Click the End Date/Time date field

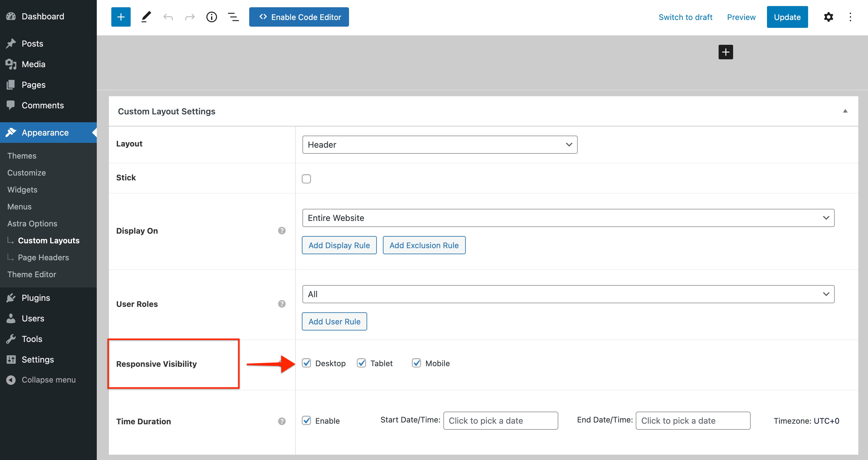click(x=693, y=421)
